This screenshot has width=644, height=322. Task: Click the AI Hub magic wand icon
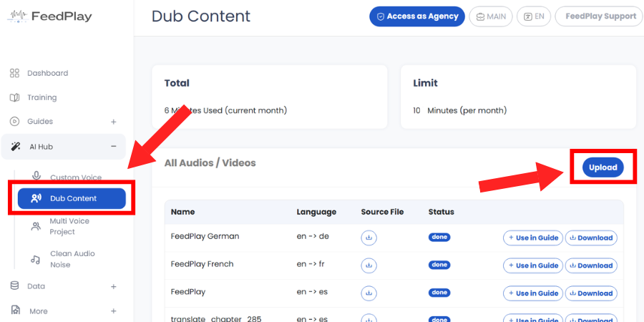pos(16,147)
